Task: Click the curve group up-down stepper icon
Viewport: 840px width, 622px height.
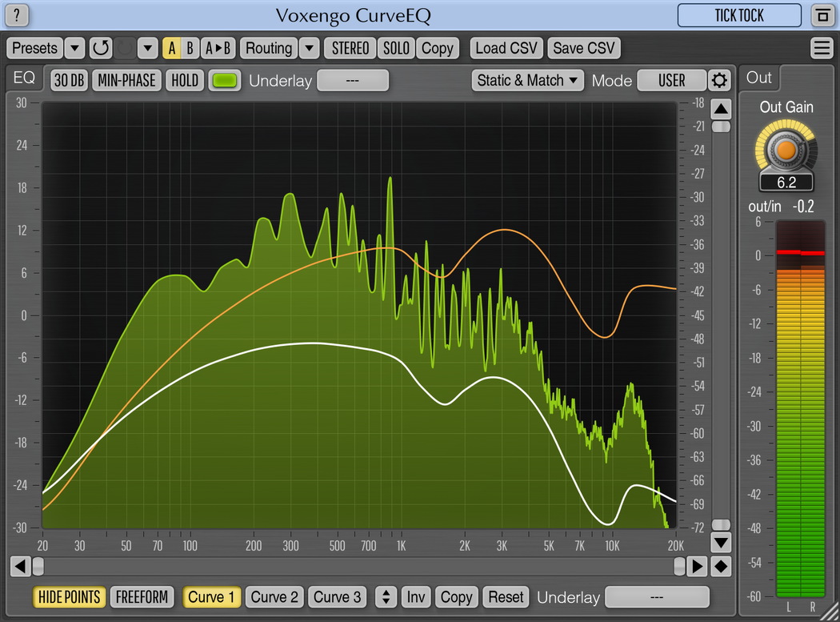Action: click(386, 597)
